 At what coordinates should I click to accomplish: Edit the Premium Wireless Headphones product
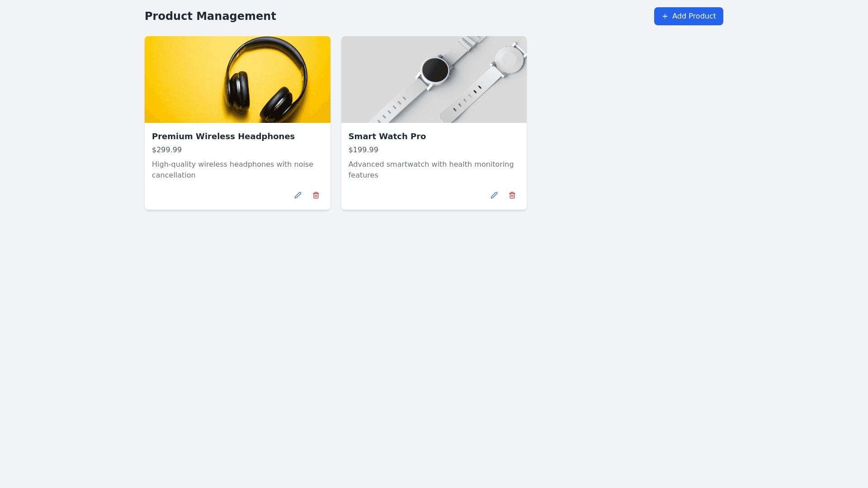[297, 195]
